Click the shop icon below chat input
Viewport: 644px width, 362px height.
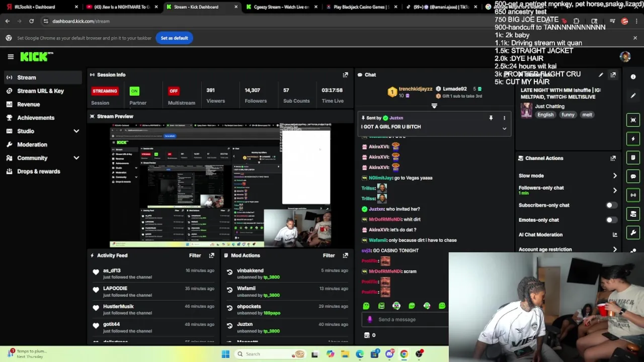pos(367,335)
